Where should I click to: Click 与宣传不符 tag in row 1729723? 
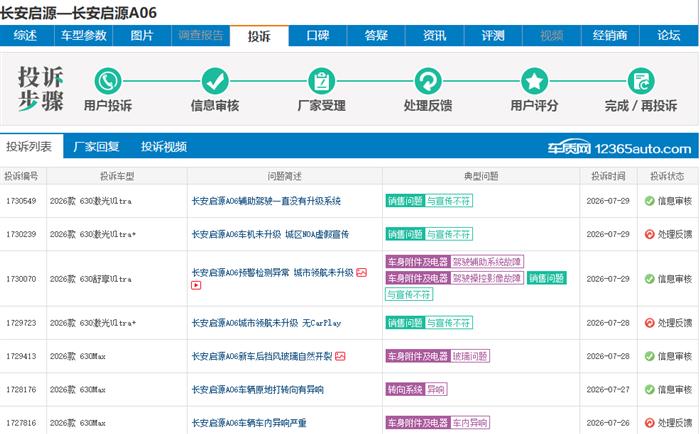pos(448,322)
